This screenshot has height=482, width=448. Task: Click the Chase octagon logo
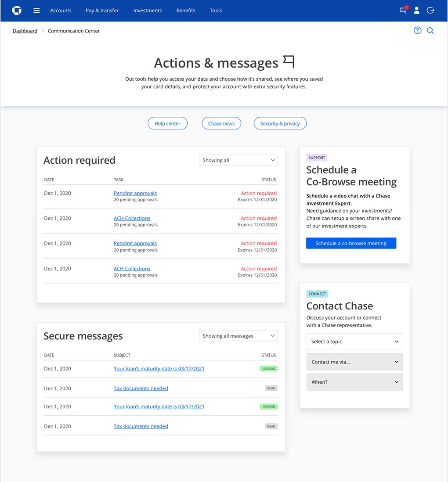pyautogui.click(x=17, y=11)
